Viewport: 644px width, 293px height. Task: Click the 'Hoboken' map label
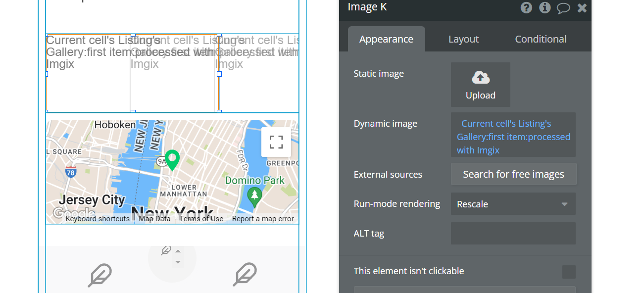coord(115,125)
